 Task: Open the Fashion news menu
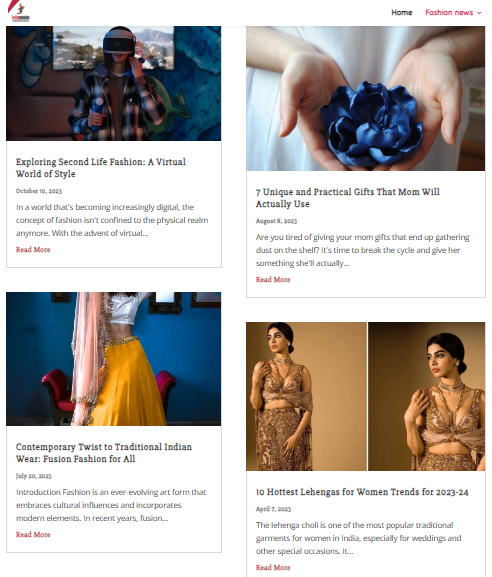(449, 13)
